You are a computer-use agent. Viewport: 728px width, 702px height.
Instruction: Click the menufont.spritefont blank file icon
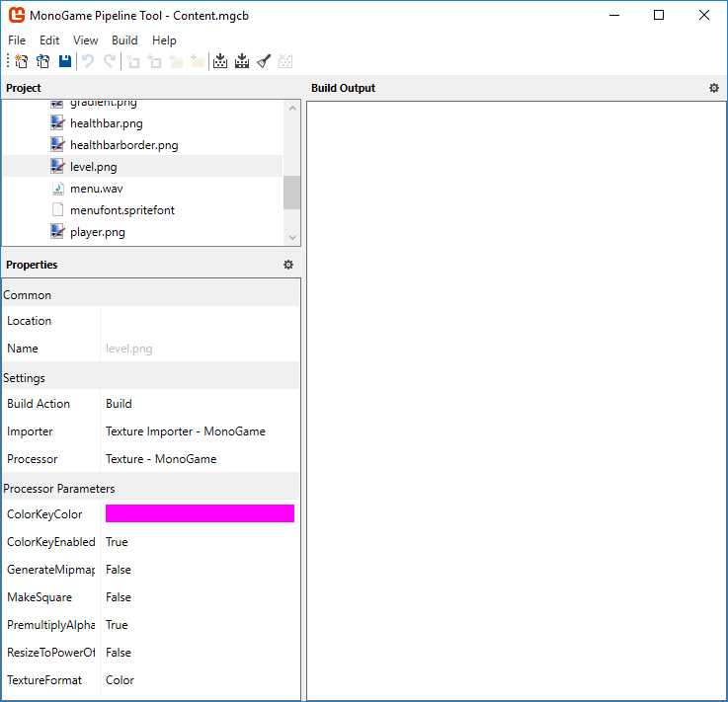[x=57, y=209]
